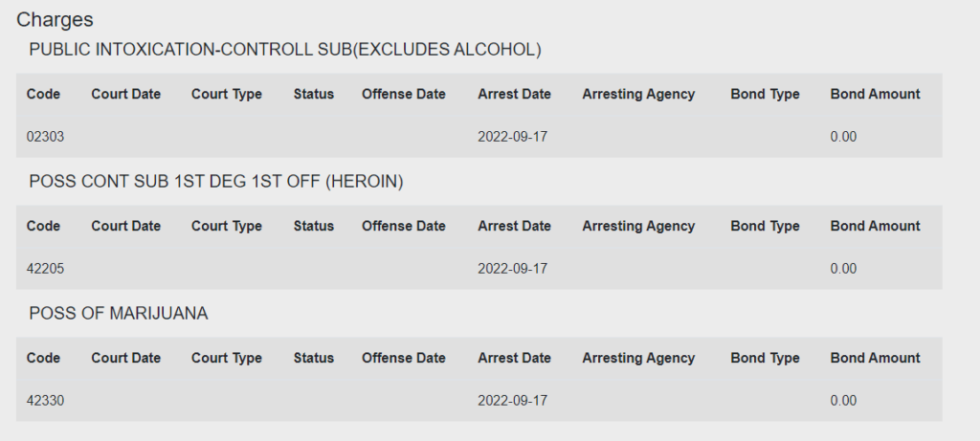Click the Charges section heading
Viewport: 980px width, 441px height.
tap(55, 19)
